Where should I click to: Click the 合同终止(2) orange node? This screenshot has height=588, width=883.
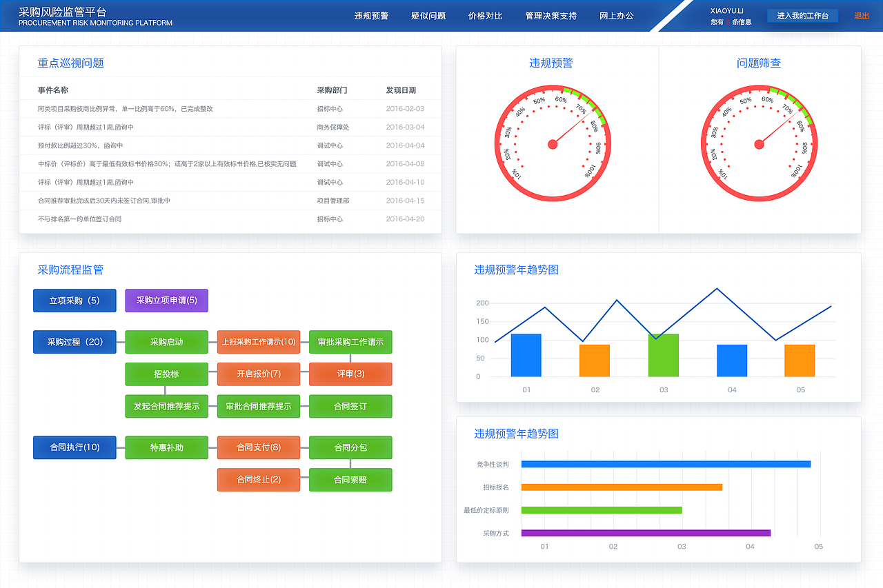(259, 480)
